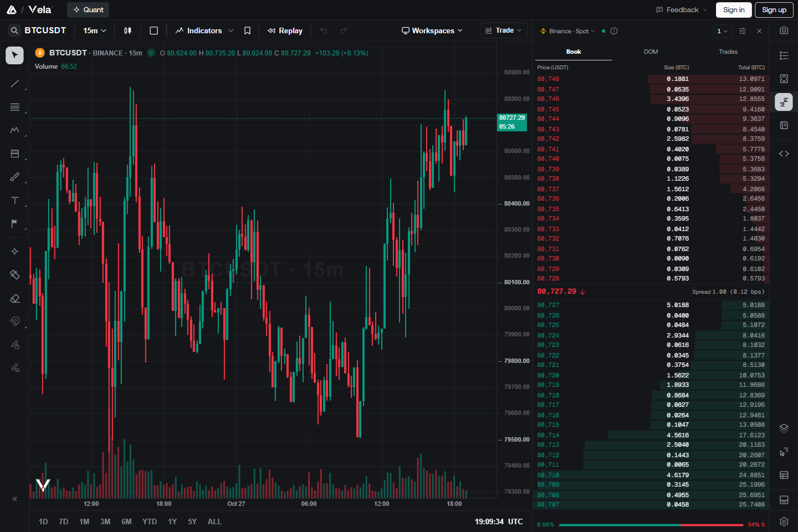798x532 pixels.
Task: Select the Book tab
Action: tap(574, 52)
